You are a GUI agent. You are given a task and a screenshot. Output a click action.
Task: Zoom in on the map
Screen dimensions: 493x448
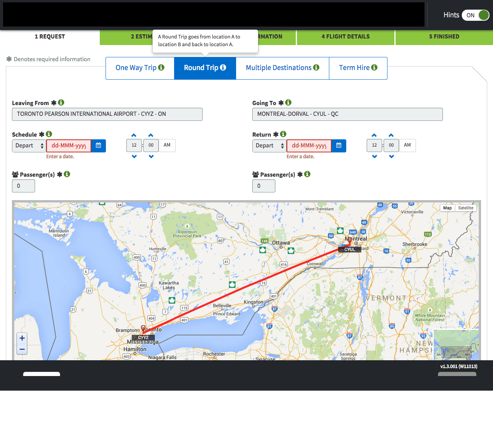click(22, 338)
